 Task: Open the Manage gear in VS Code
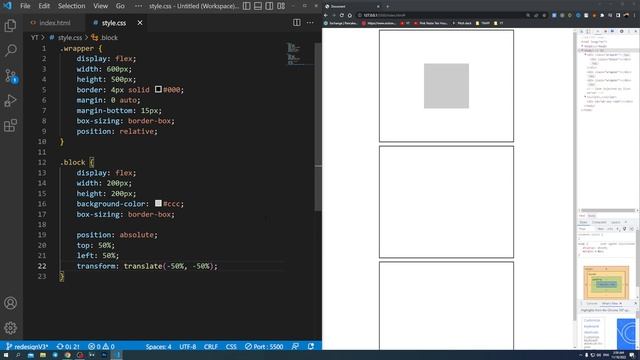(10, 327)
